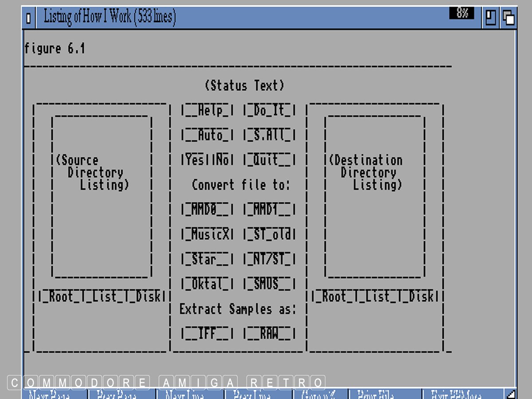Open the Goto x% option

coord(320,394)
